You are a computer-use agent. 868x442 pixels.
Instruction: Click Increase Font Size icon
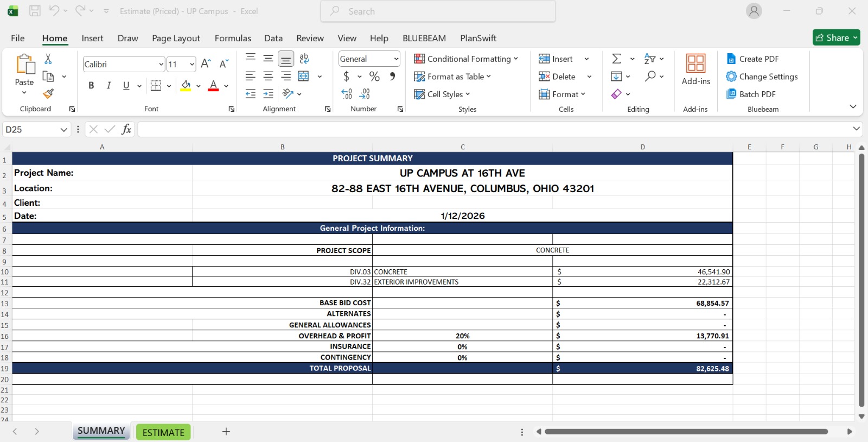[206, 64]
